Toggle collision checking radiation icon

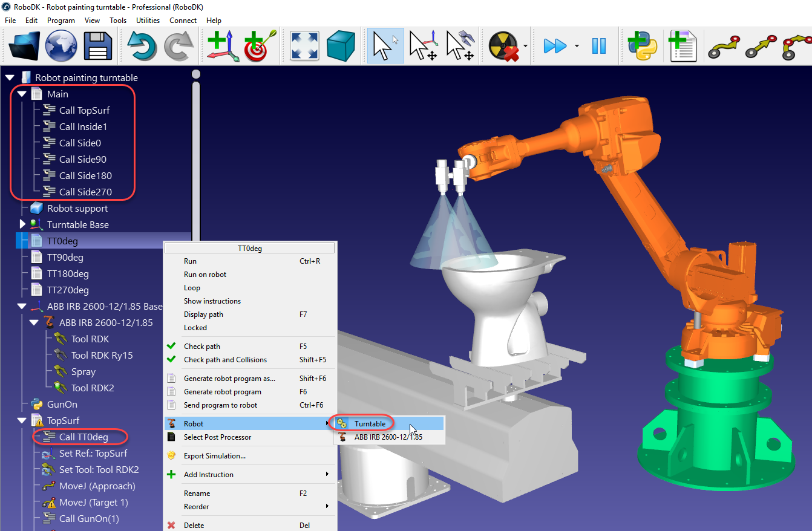click(504, 46)
